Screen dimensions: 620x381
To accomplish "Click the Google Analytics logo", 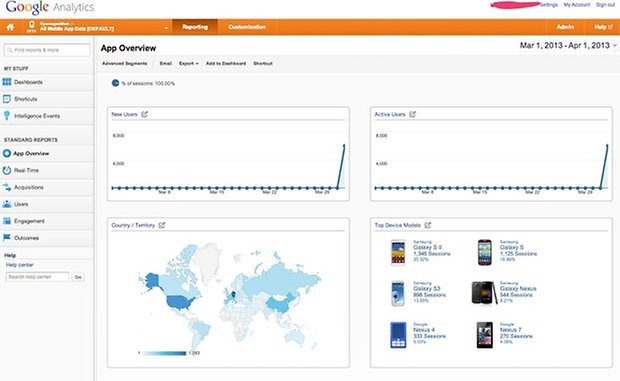I will (50, 7).
